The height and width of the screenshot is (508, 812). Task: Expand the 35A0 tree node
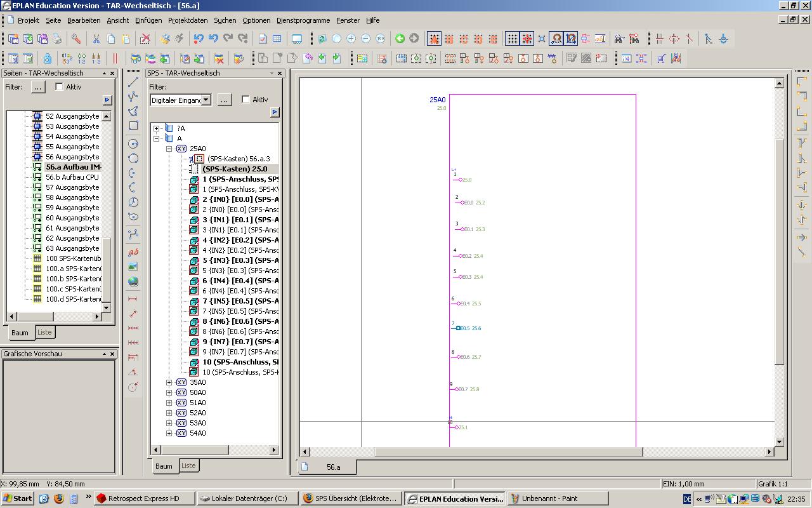click(169, 382)
